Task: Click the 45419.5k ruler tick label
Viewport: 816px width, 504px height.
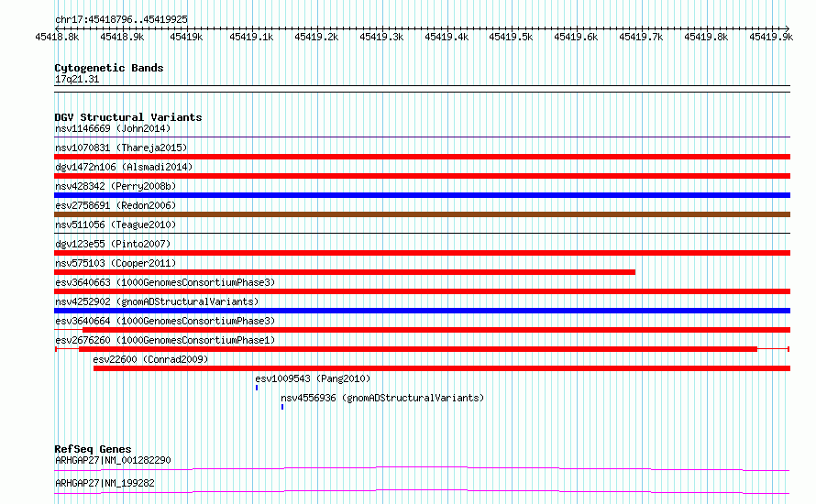Action: 511,37
